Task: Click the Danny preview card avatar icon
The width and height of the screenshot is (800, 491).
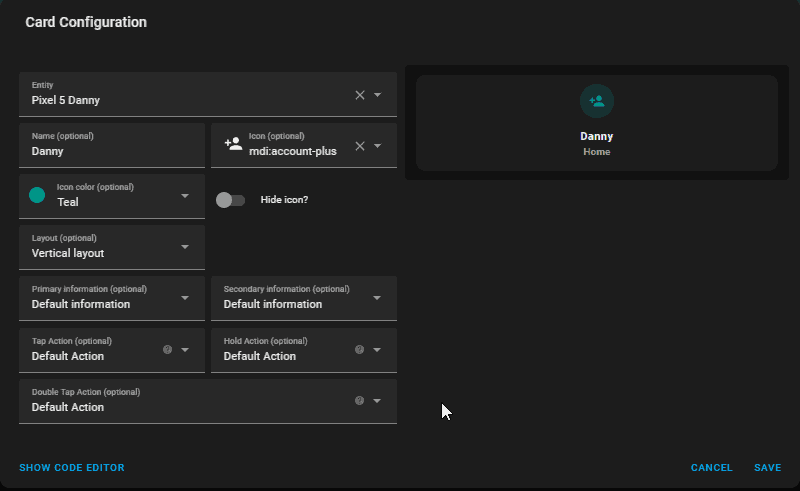Action: pyautogui.click(x=597, y=101)
